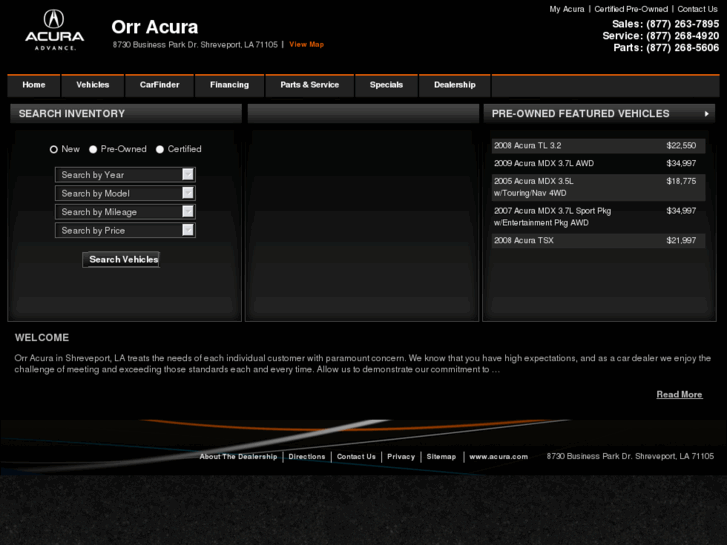Open the Privacy footer link
Screen dimensions: 727x545
click(401, 457)
